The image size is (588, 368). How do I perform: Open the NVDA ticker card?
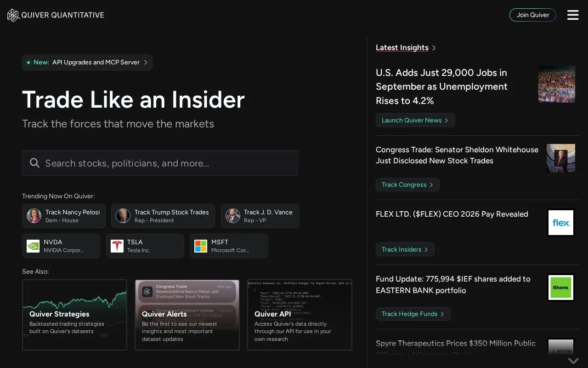coord(61,246)
